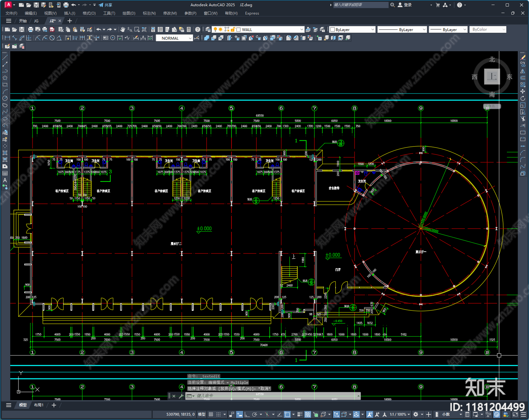Expand the ByLayer lineweight dropdown

point(465,29)
